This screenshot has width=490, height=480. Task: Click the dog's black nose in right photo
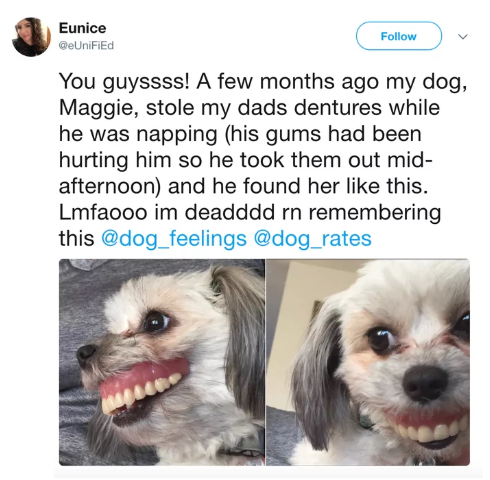pyautogui.click(x=425, y=383)
